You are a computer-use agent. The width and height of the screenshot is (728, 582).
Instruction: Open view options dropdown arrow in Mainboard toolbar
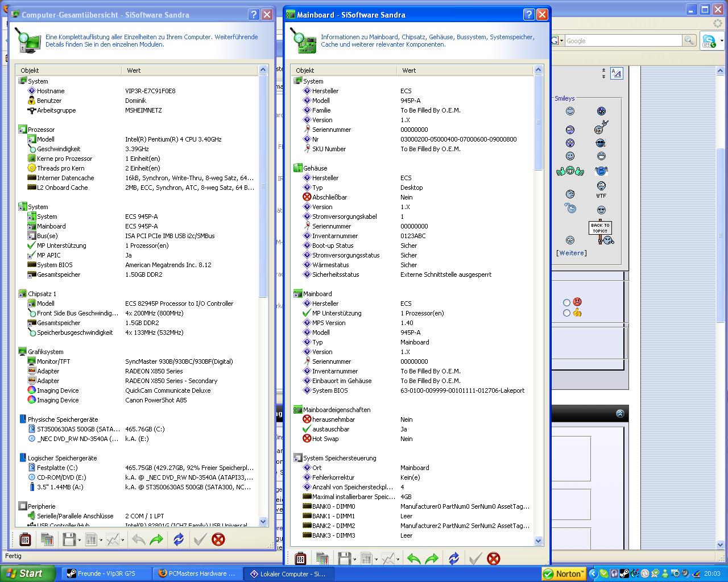pos(377,559)
